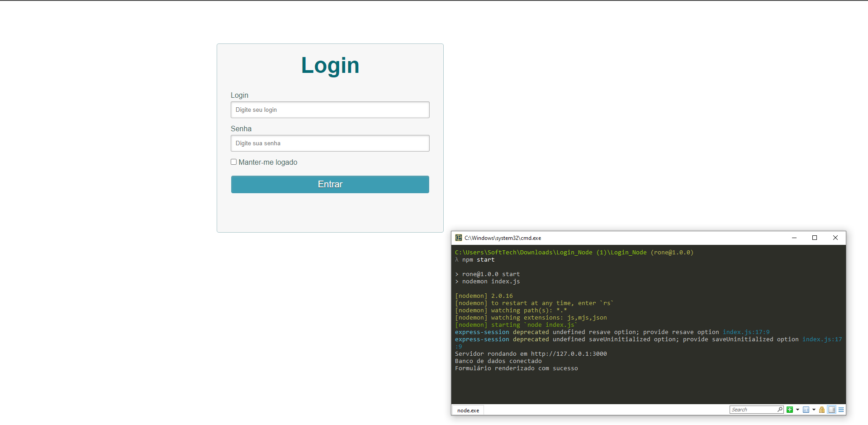Close the cmd.exe window
Screen dimensions: 868x425
[x=835, y=238]
